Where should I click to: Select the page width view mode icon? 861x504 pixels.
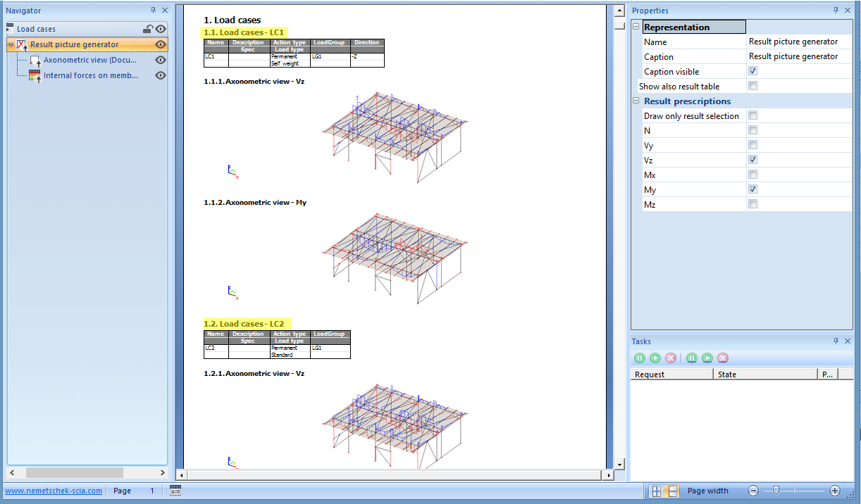pos(672,491)
